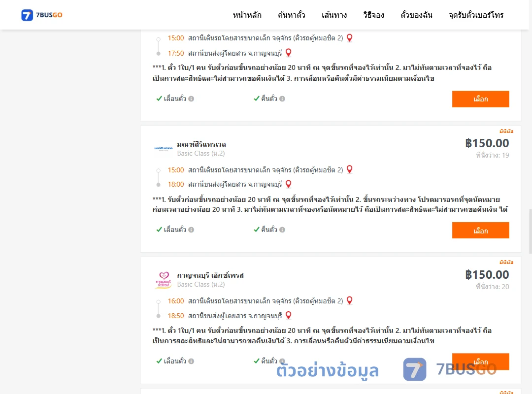This screenshot has height=394, width=532.
Task: Open map pin for 18:50 Kanchanaburi arrival
Action: pyautogui.click(x=288, y=315)
